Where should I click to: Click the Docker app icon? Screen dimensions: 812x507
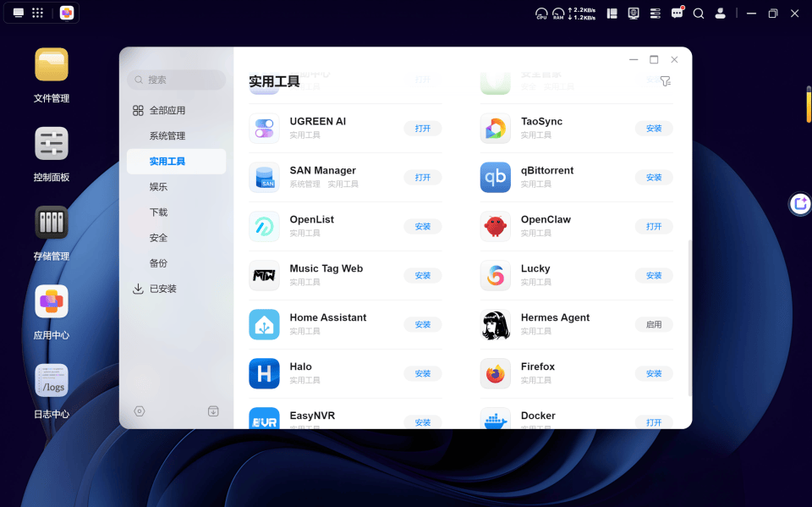496,418
